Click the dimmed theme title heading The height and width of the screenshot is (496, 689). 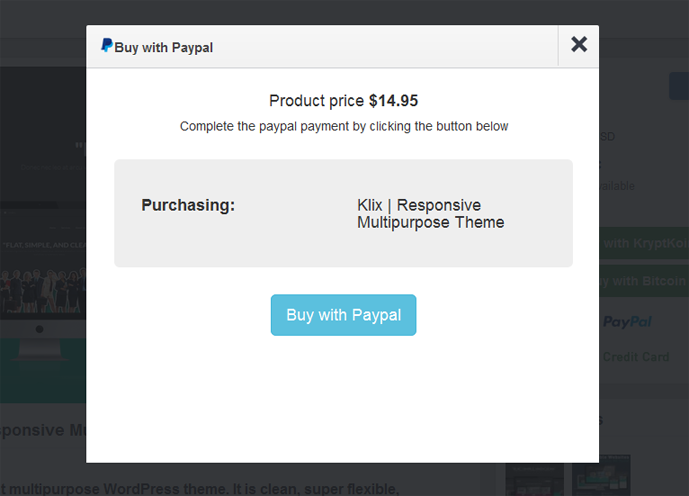point(43,430)
